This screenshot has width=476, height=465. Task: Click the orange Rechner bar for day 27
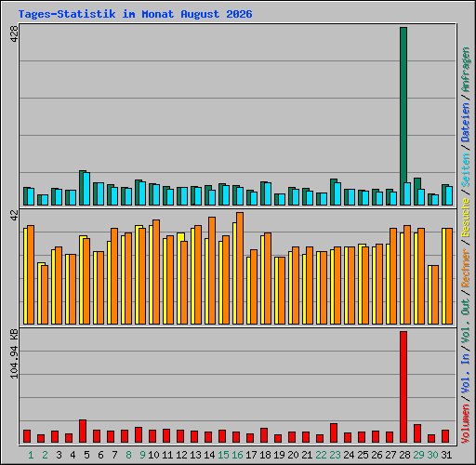coord(393,276)
